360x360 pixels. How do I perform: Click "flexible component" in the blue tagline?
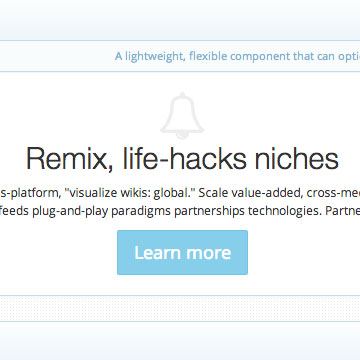(240, 56)
